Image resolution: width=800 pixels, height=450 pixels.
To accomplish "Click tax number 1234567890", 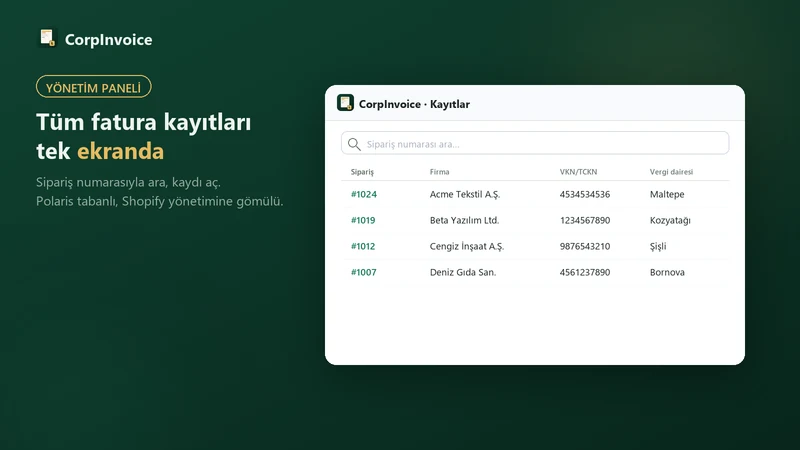I will [x=585, y=220].
